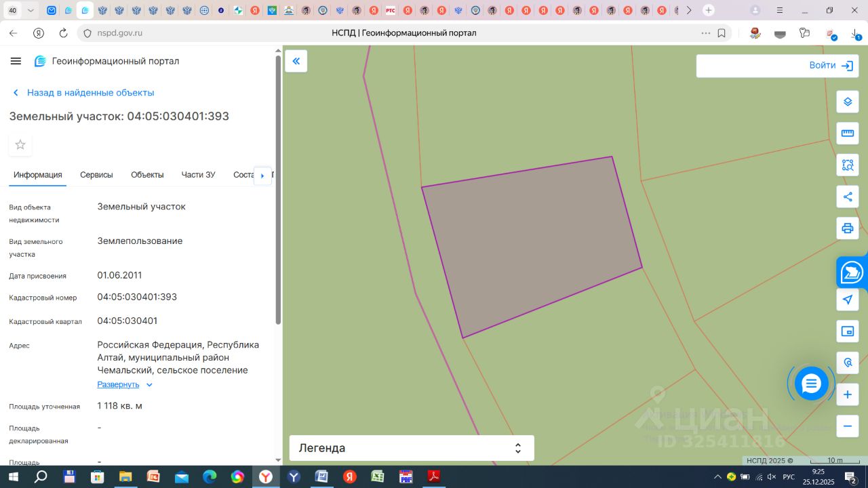Select the date value 01.06.2011
The image size is (868, 488).
(119, 275)
